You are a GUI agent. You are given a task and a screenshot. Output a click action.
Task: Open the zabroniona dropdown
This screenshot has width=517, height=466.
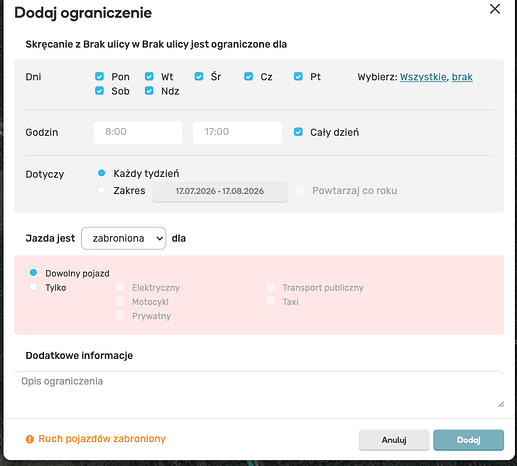123,238
